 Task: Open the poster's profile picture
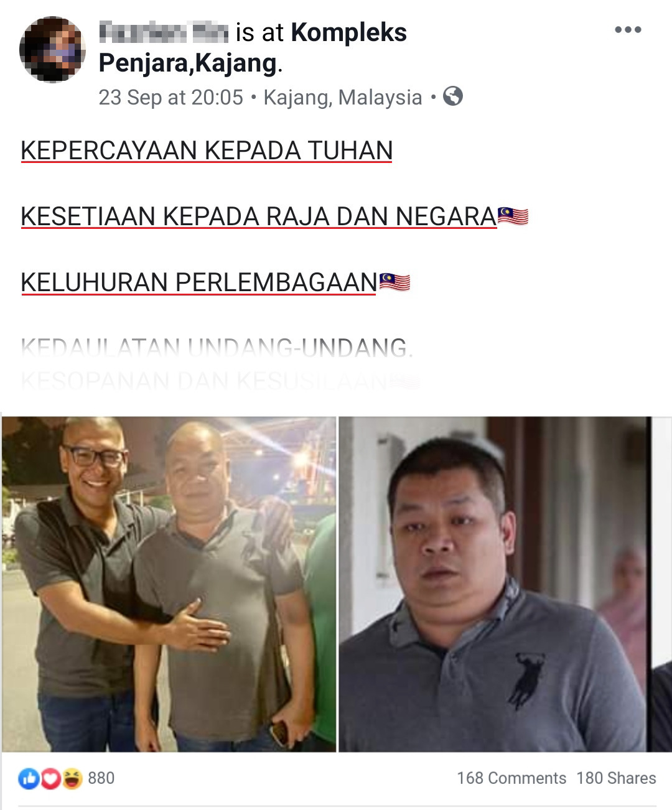click(x=53, y=49)
